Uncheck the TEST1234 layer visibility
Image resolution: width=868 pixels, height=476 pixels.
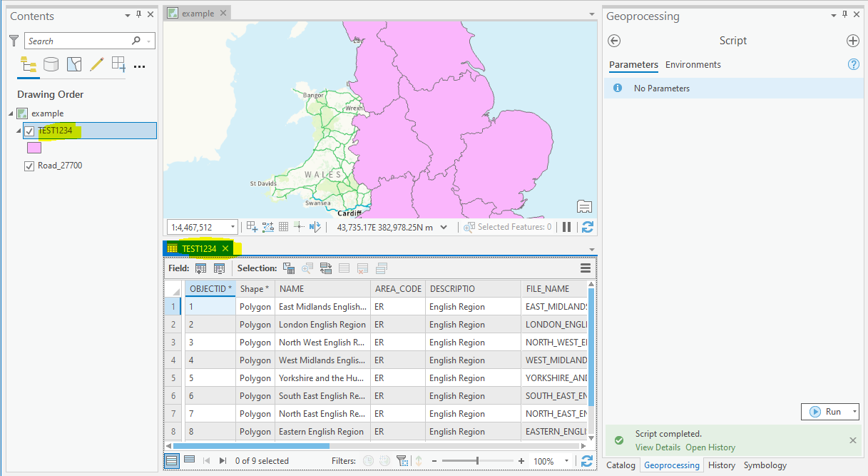click(29, 131)
